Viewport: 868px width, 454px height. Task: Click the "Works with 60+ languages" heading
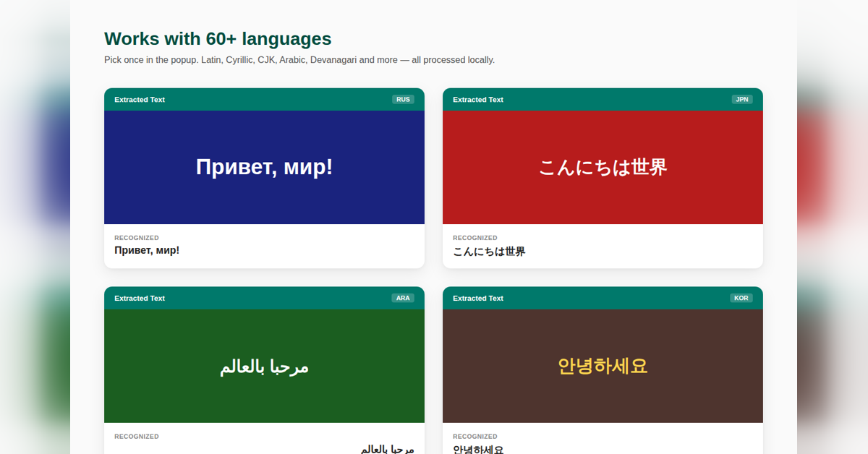(218, 39)
